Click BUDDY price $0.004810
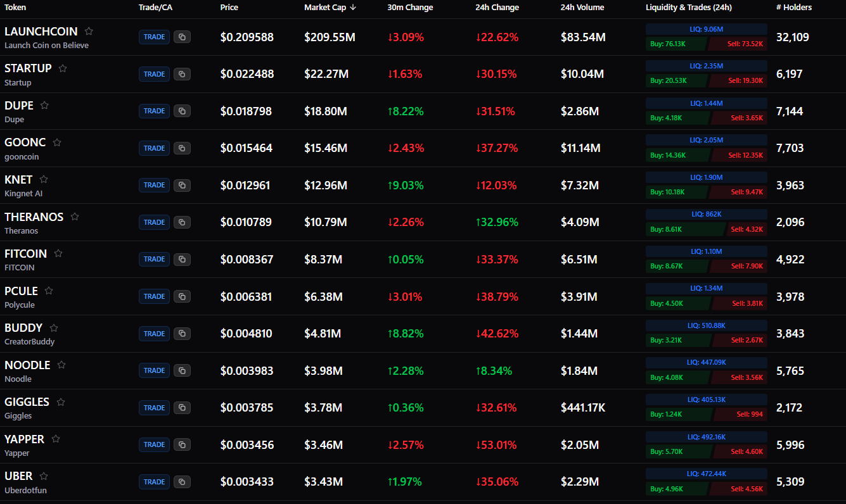846x504 pixels. [x=247, y=334]
